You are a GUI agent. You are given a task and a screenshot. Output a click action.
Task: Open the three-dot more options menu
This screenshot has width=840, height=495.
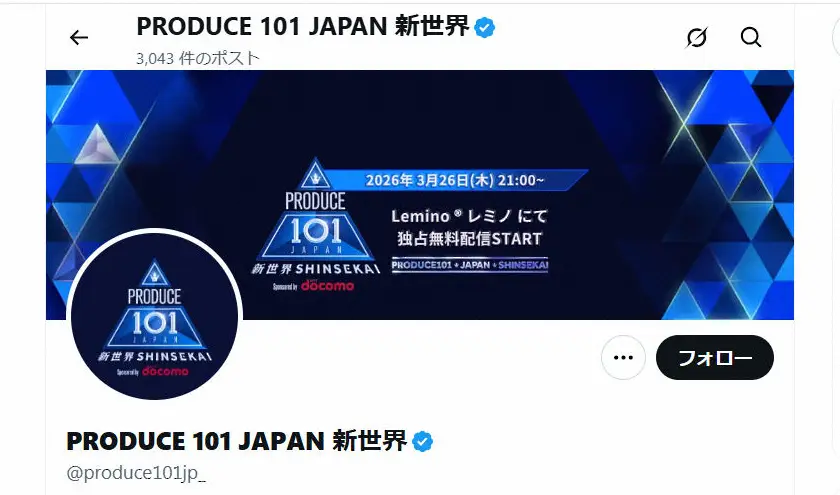[x=623, y=357]
